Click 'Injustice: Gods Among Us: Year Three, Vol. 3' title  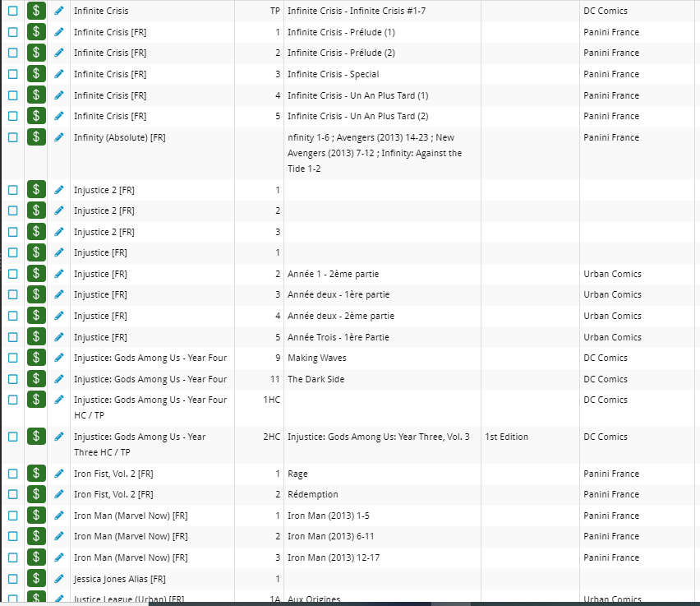click(x=379, y=437)
